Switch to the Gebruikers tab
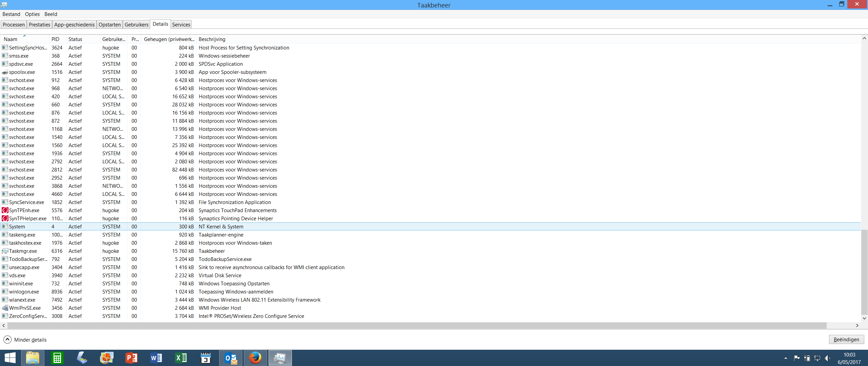Image resolution: width=868 pixels, height=366 pixels. coord(136,24)
